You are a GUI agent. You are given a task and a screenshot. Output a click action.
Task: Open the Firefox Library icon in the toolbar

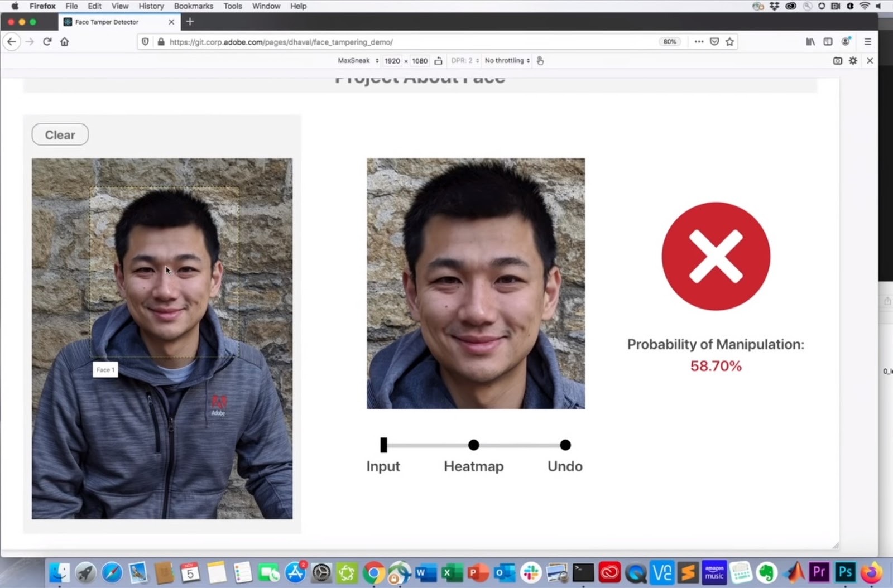pyautogui.click(x=809, y=41)
